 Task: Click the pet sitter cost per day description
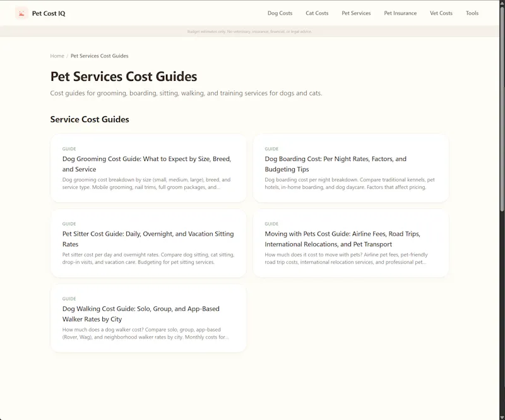[x=148, y=258]
